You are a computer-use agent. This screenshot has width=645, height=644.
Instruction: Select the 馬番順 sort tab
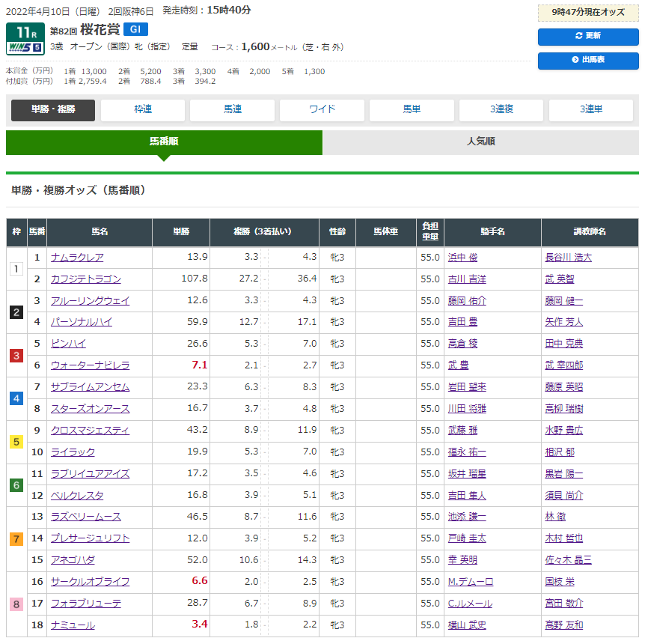point(164,142)
